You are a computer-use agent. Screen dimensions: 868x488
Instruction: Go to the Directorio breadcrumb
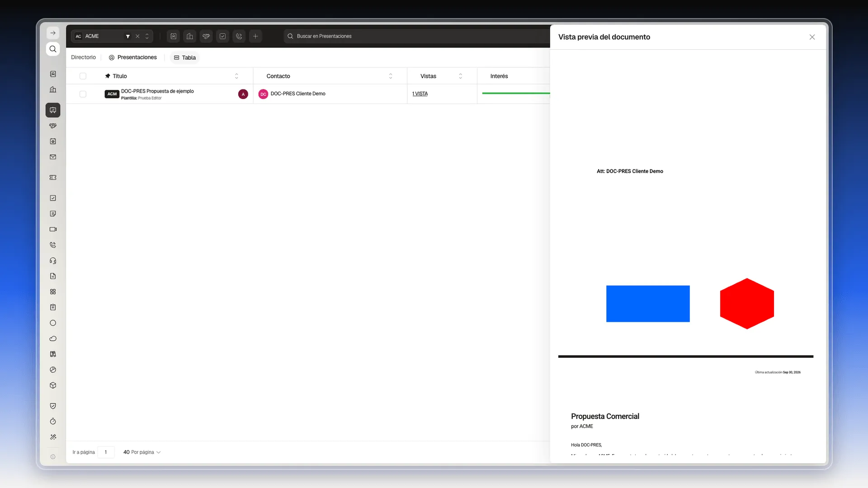pos(83,57)
